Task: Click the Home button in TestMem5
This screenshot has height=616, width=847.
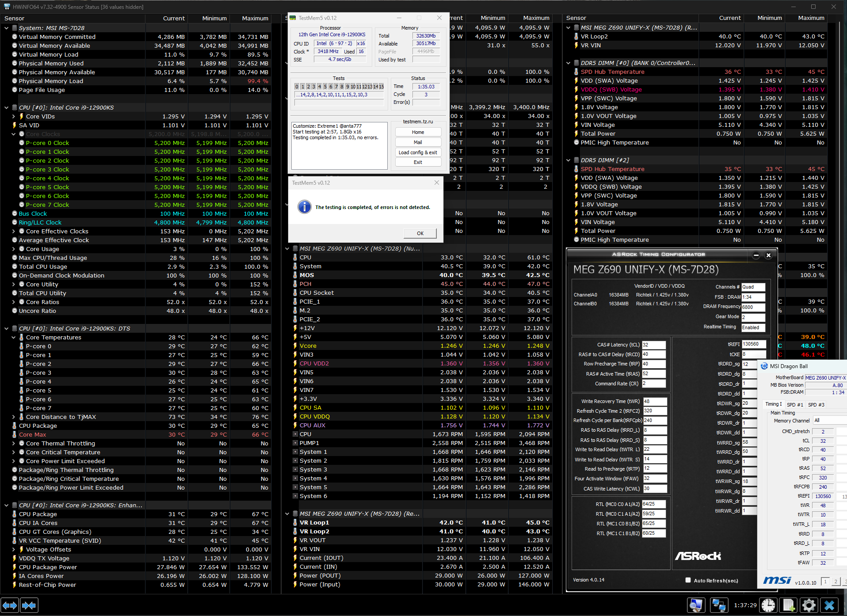Action: click(418, 132)
